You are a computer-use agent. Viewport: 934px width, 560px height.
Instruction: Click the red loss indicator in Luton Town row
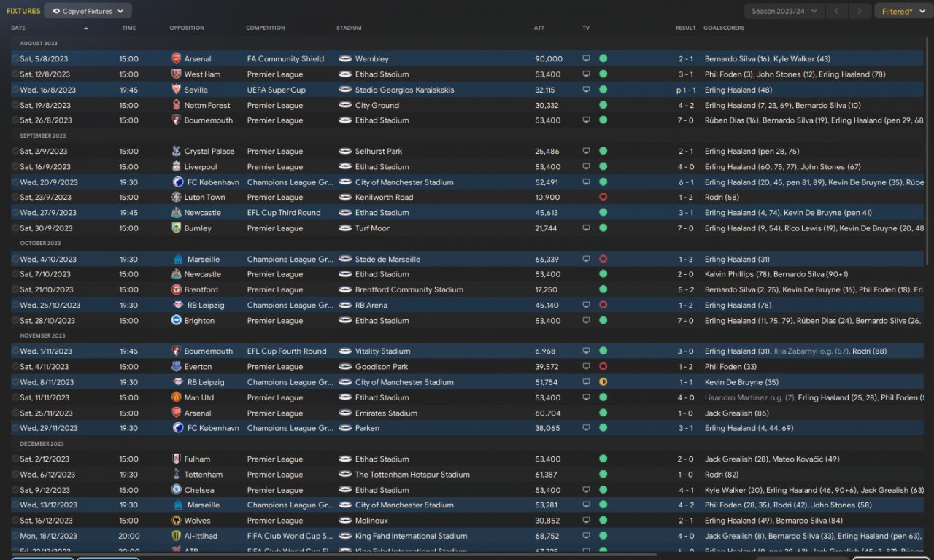(x=603, y=198)
